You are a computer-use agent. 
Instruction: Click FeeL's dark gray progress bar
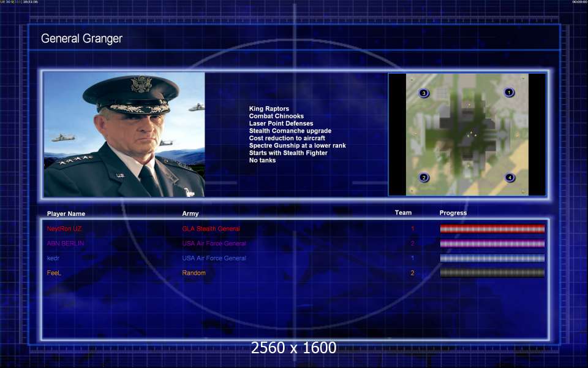tap(492, 272)
